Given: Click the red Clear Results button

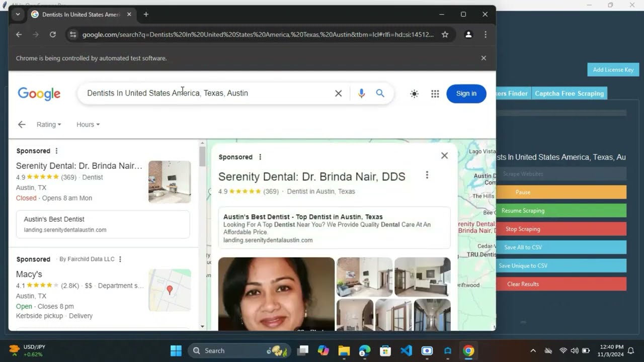Looking at the screenshot, I should [561, 284].
